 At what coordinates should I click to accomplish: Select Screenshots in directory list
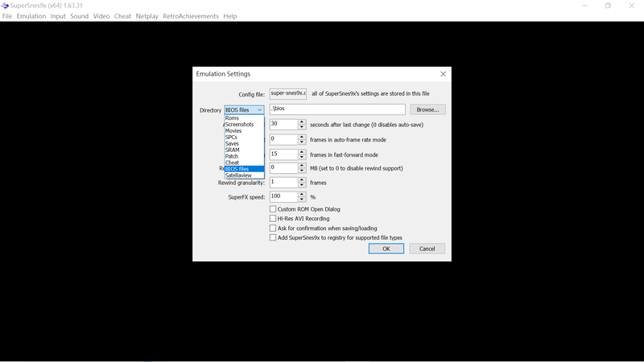pyautogui.click(x=244, y=125)
